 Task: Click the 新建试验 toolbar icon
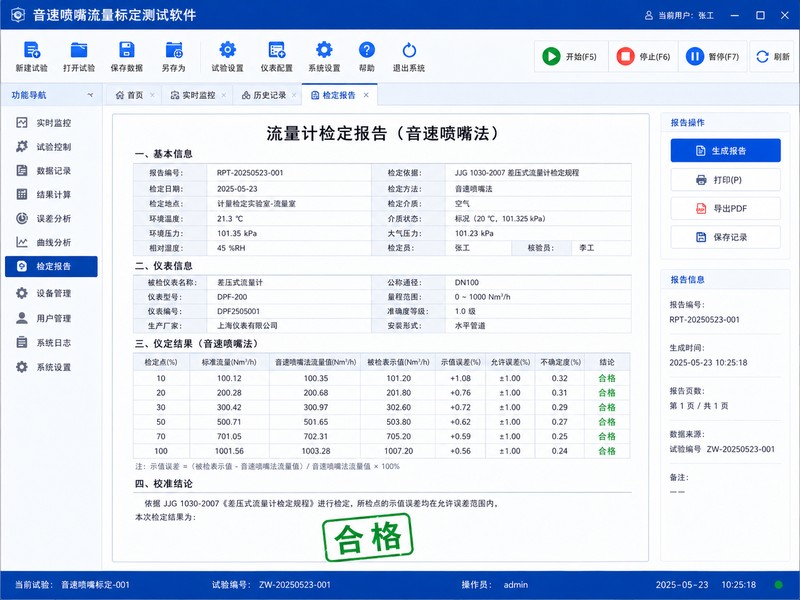tap(32, 50)
